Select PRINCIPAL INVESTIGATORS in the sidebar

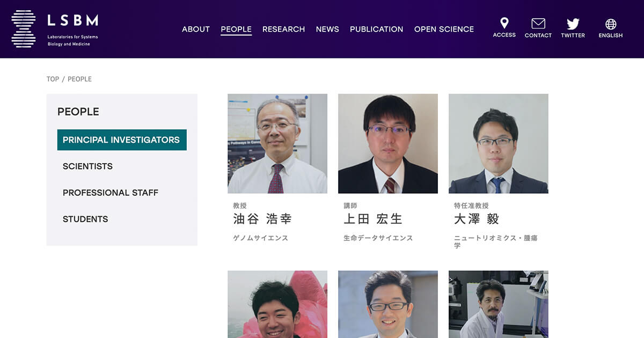tap(122, 139)
